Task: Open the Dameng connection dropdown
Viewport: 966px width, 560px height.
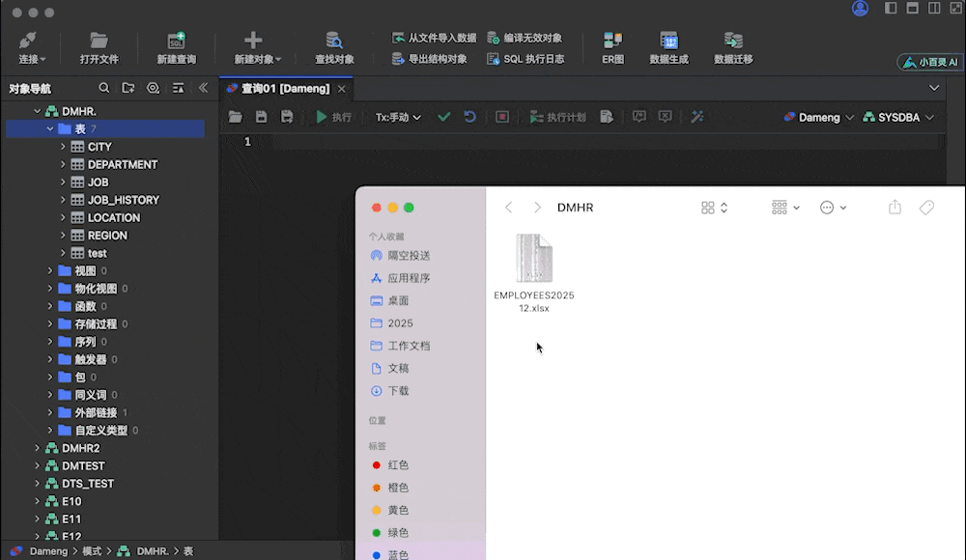Action: 816,117
